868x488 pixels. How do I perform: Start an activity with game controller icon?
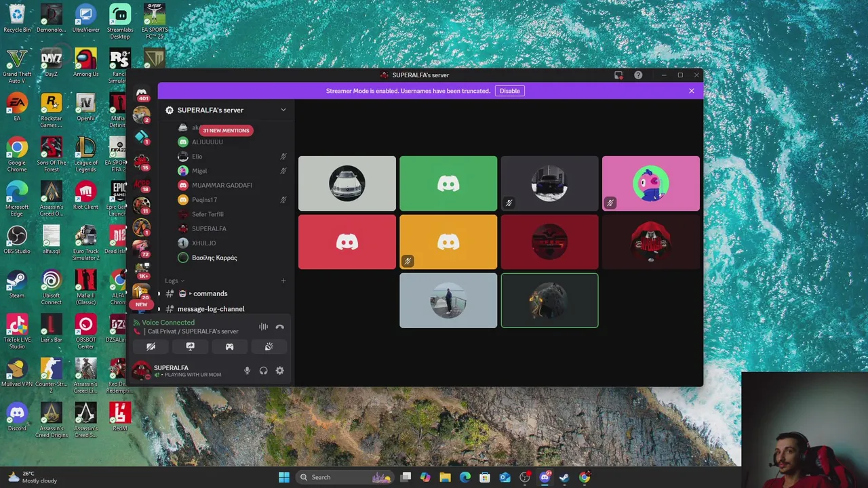(229, 346)
